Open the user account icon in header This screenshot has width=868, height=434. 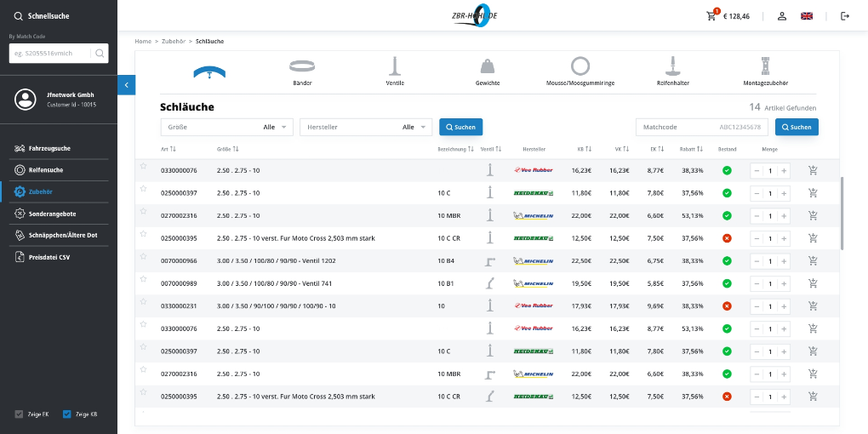782,16
